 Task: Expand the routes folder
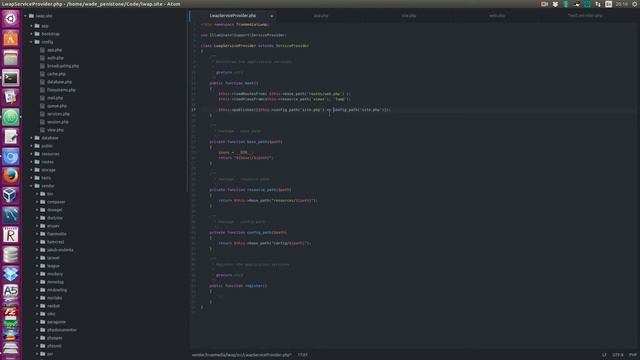click(31, 162)
